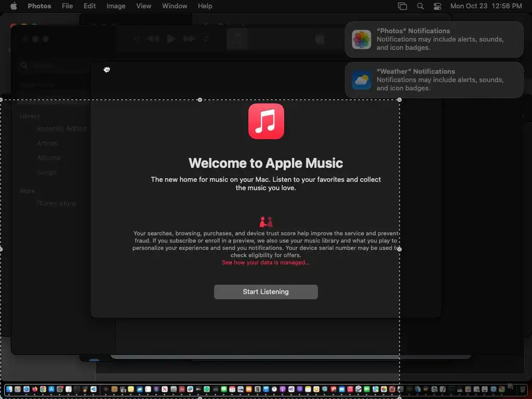Open System Settings from the Dock
The width and height of the screenshot is (532, 399).
[x=60, y=389]
